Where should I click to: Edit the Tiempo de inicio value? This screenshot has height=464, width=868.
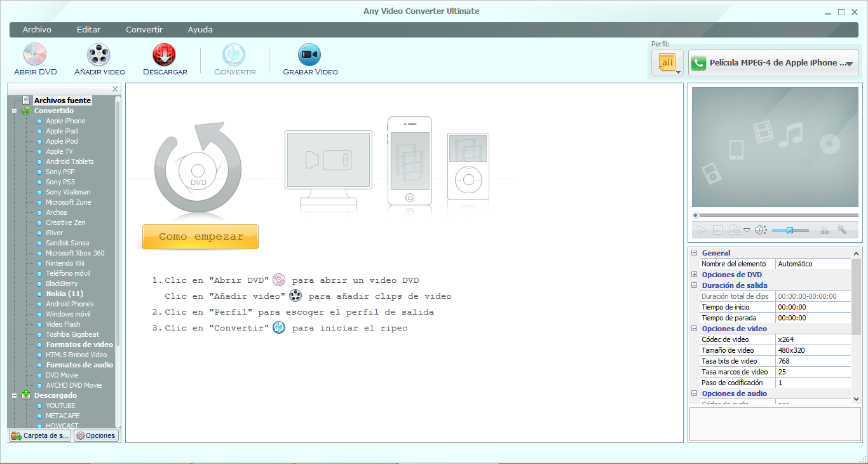tap(813, 307)
